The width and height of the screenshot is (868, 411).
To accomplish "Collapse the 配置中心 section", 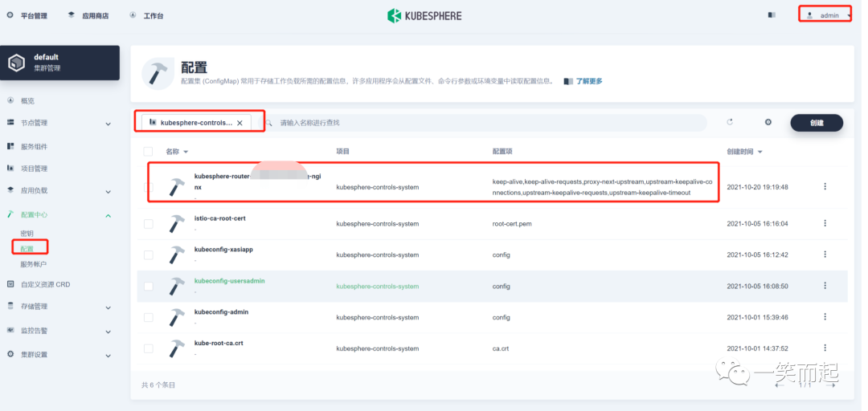I will 59,214.
